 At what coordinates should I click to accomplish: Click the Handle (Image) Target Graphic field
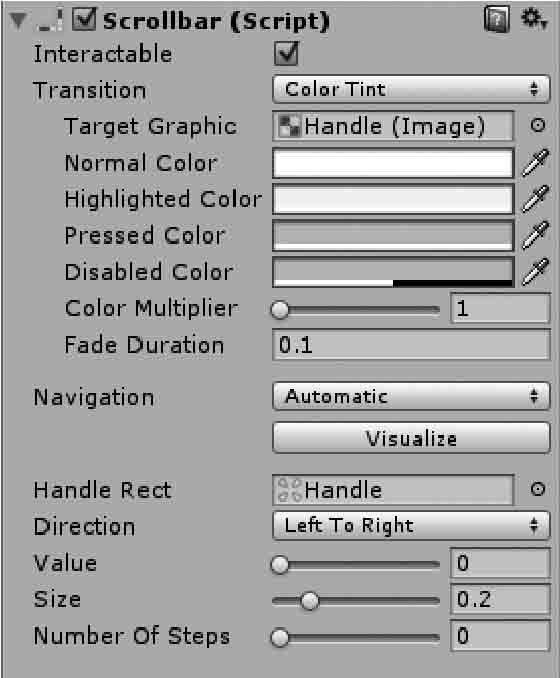coord(393,126)
